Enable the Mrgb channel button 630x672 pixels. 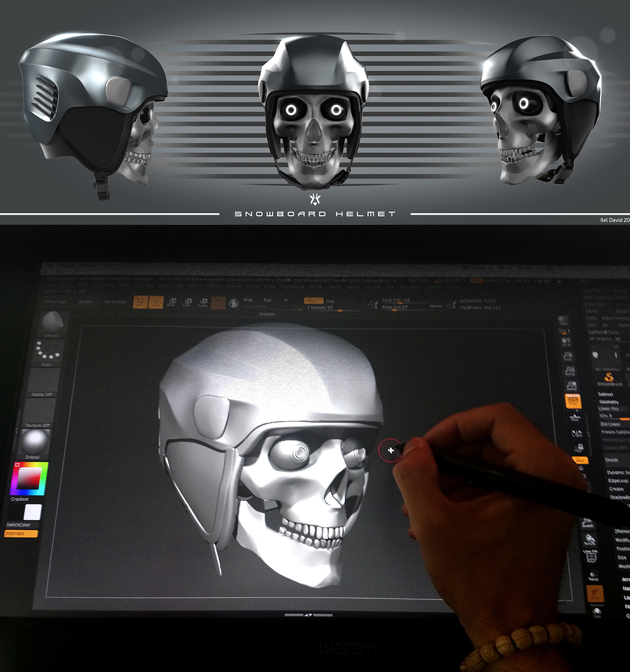[248, 300]
